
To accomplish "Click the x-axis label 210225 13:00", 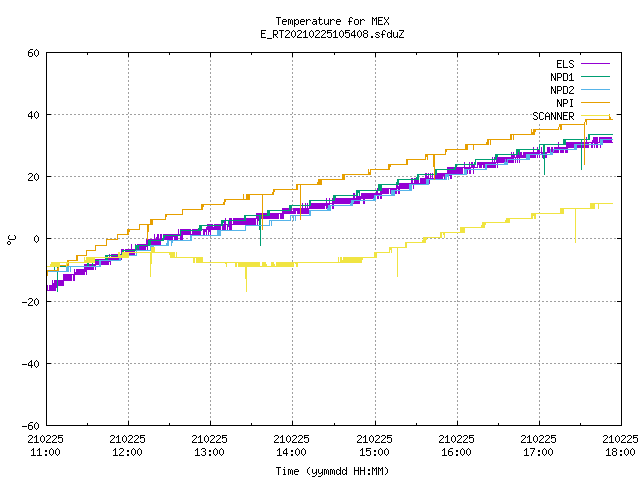I will click(209, 446).
